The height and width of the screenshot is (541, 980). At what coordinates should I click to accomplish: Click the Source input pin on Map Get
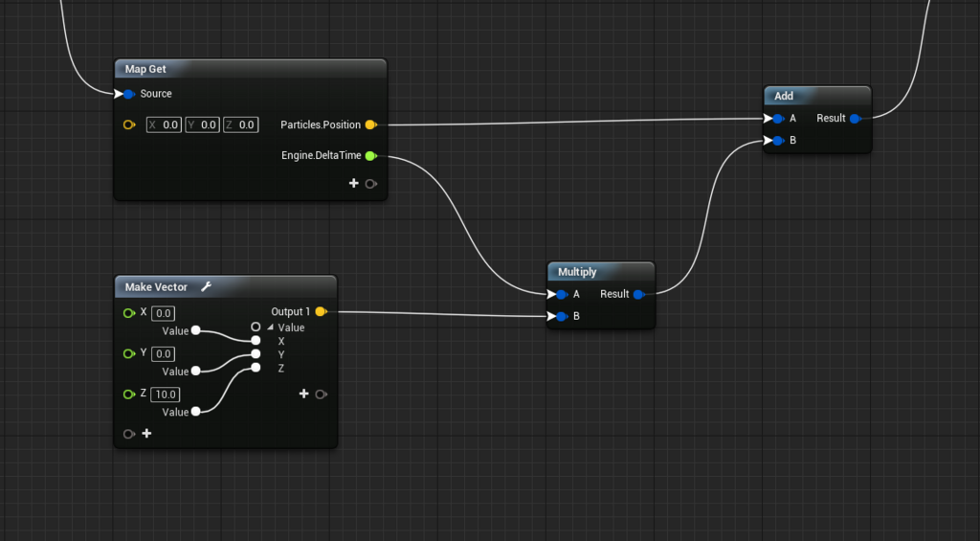(129, 94)
